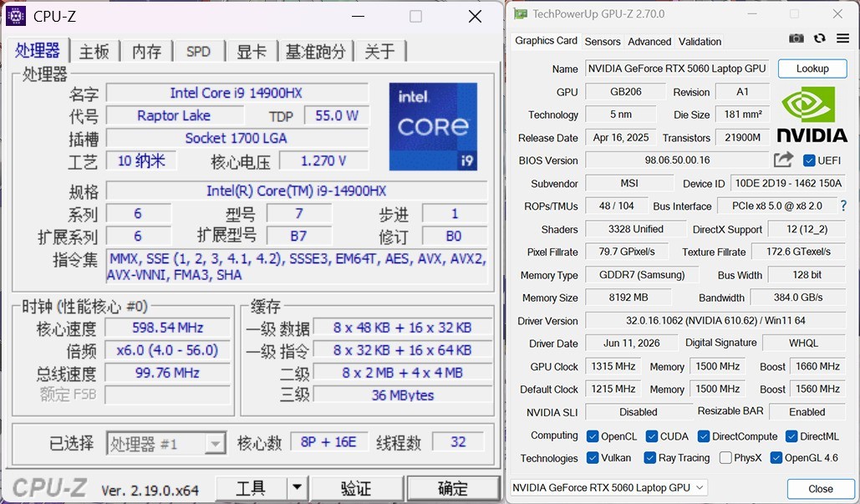Switch to the 内存 tab
The height and width of the screenshot is (504, 860).
coord(147,52)
